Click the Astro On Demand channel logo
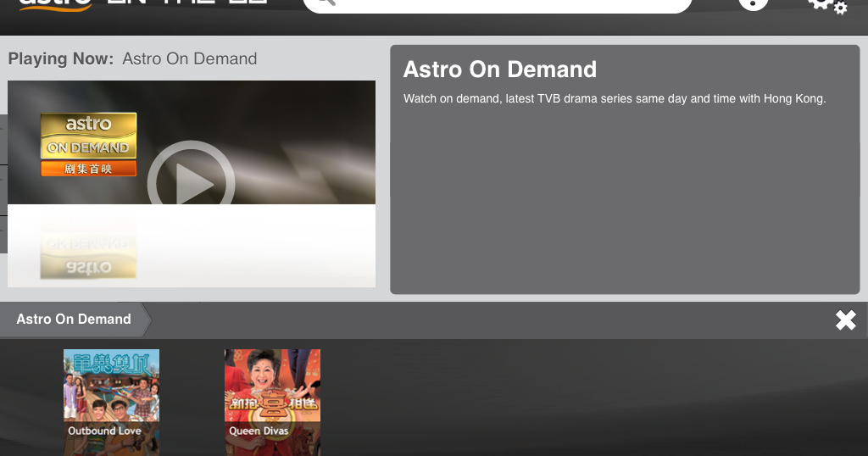The height and width of the screenshot is (456, 868). (88, 144)
